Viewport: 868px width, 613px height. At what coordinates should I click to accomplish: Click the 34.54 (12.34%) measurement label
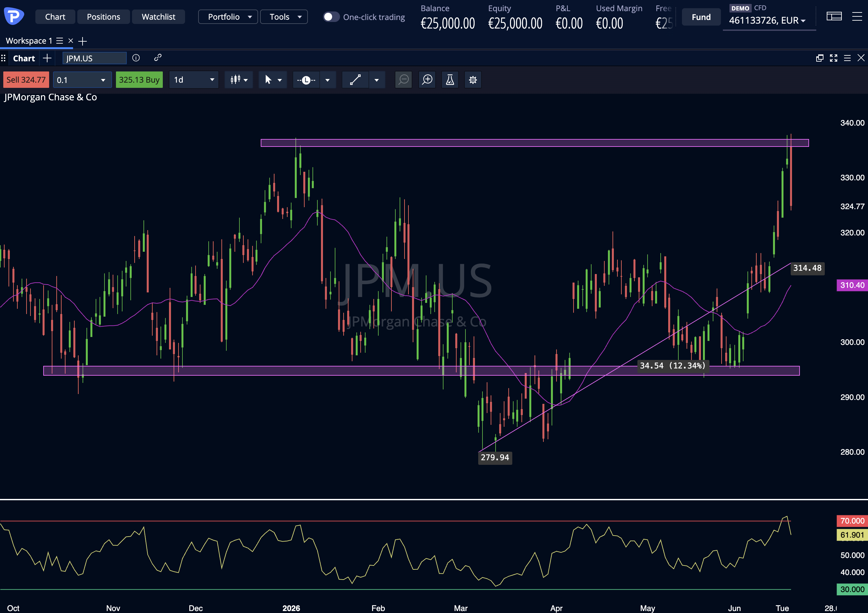pyautogui.click(x=672, y=366)
